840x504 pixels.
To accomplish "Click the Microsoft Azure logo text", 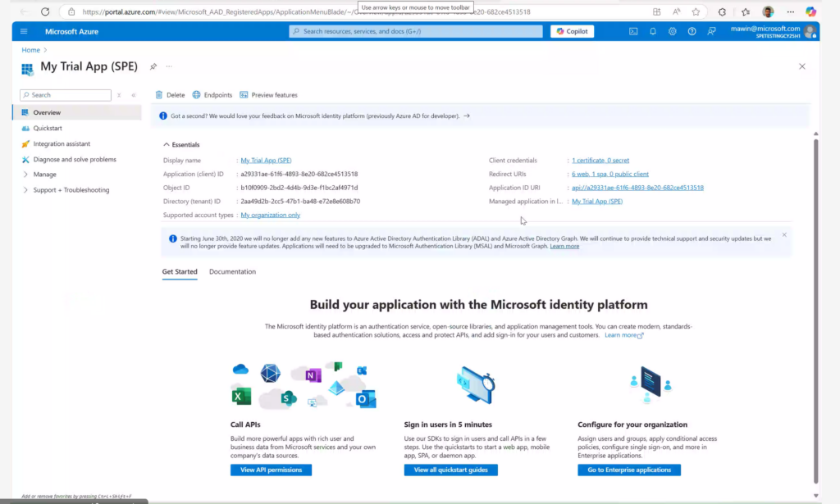I will click(72, 32).
